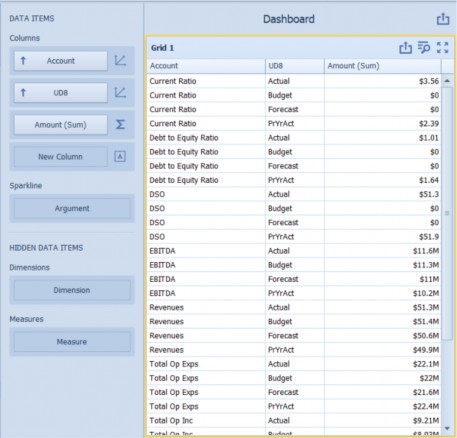Click the Sparkline Argument placeholder
The height and width of the screenshot is (438, 457).
pyautogui.click(x=72, y=209)
